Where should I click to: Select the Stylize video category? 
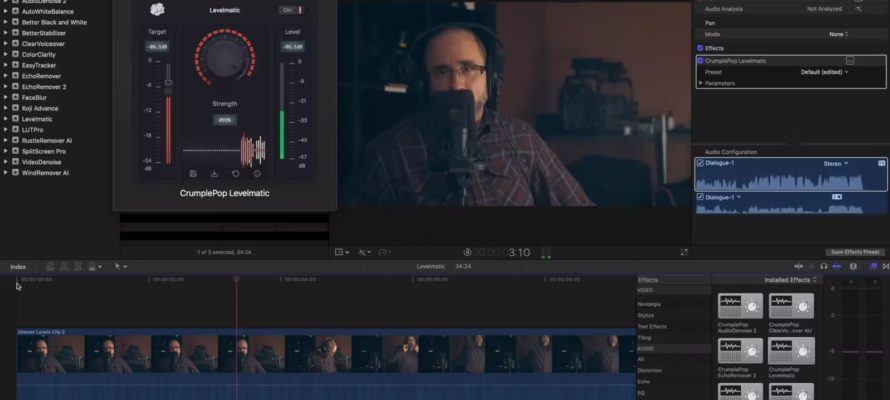[646, 315]
